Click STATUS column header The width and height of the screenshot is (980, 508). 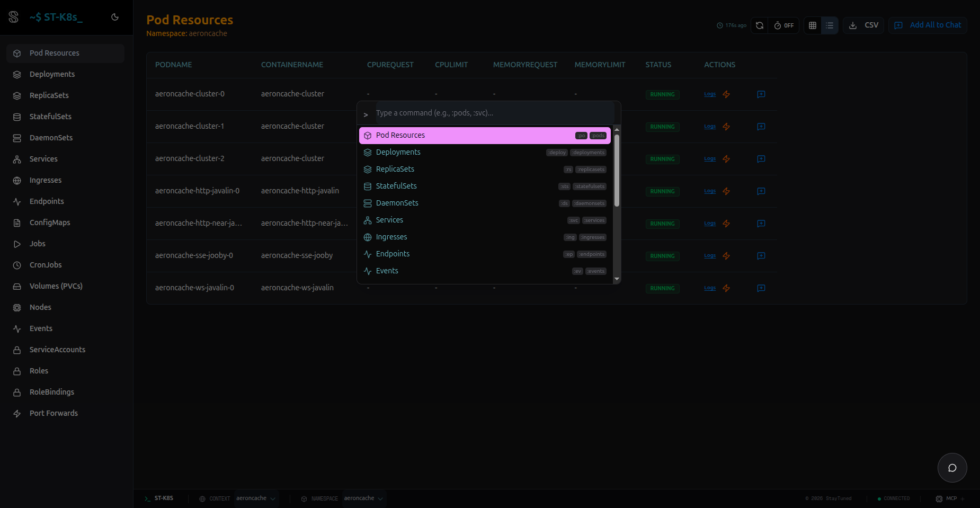point(658,65)
